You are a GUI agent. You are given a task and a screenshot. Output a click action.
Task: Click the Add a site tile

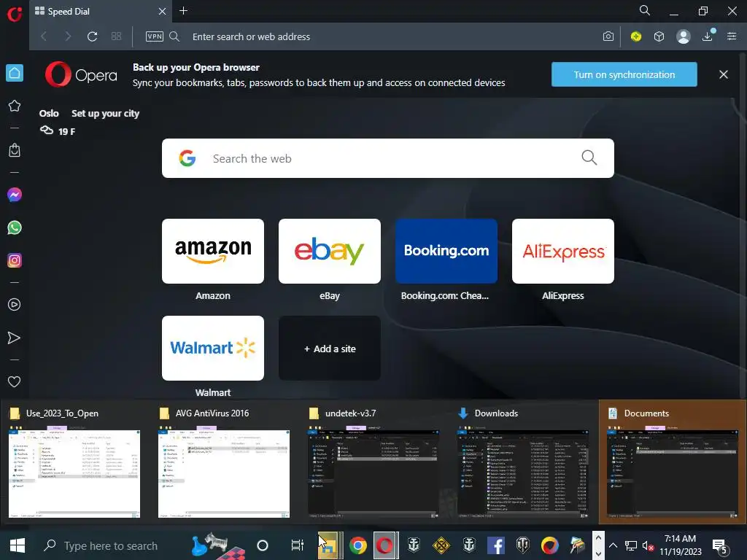tap(330, 348)
